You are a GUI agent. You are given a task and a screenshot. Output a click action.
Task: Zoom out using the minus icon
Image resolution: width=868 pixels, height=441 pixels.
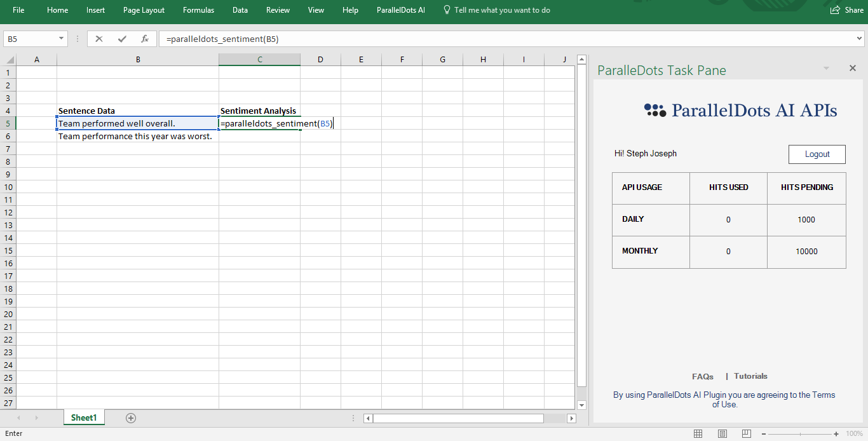click(x=763, y=434)
